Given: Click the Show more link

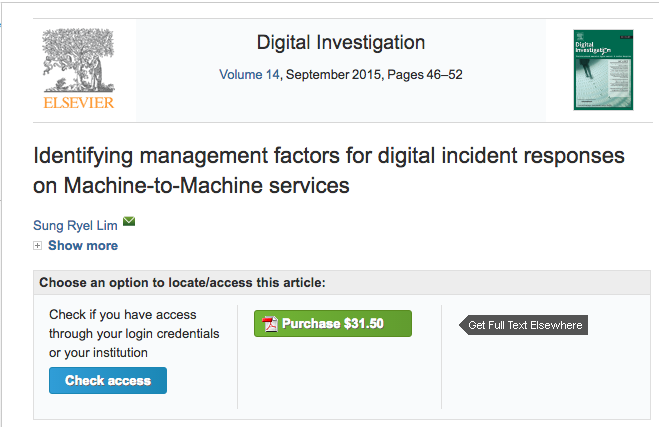Looking at the screenshot, I should [83, 245].
